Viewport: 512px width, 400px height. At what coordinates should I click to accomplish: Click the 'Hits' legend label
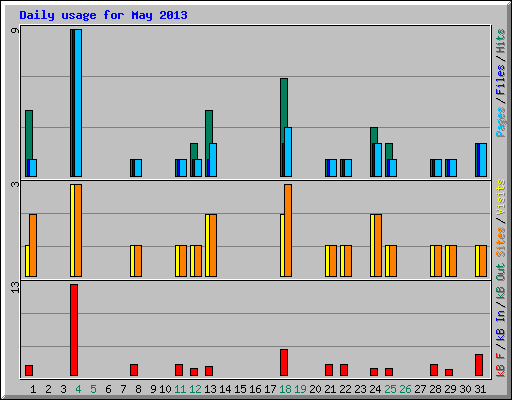pyautogui.click(x=501, y=41)
